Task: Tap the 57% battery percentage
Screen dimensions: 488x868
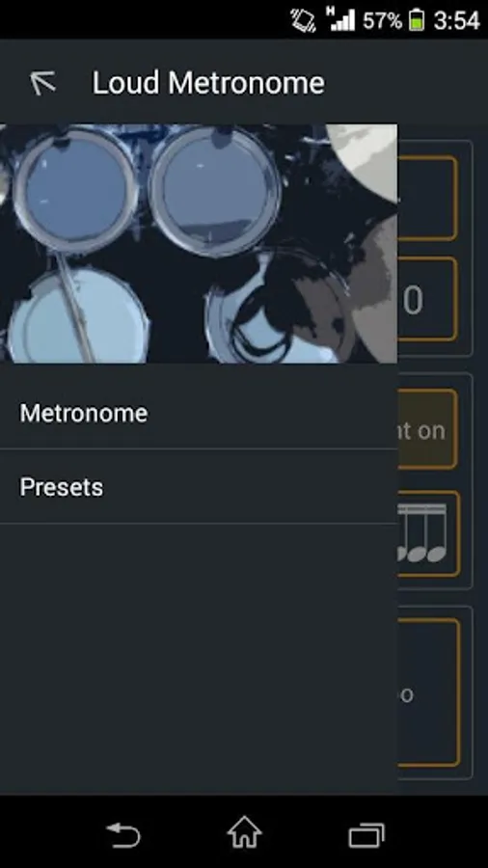Action: pyautogui.click(x=382, y=20)
